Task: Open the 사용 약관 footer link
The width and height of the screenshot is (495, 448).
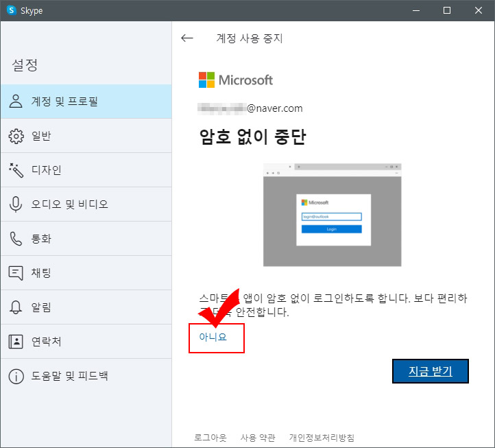Action: [x=258, y=438]
